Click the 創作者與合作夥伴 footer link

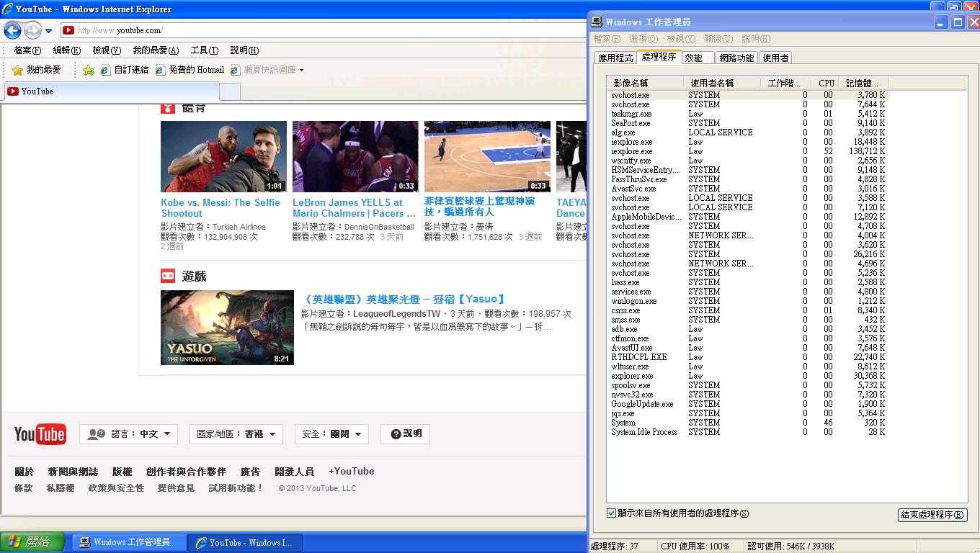coord(186,472)
